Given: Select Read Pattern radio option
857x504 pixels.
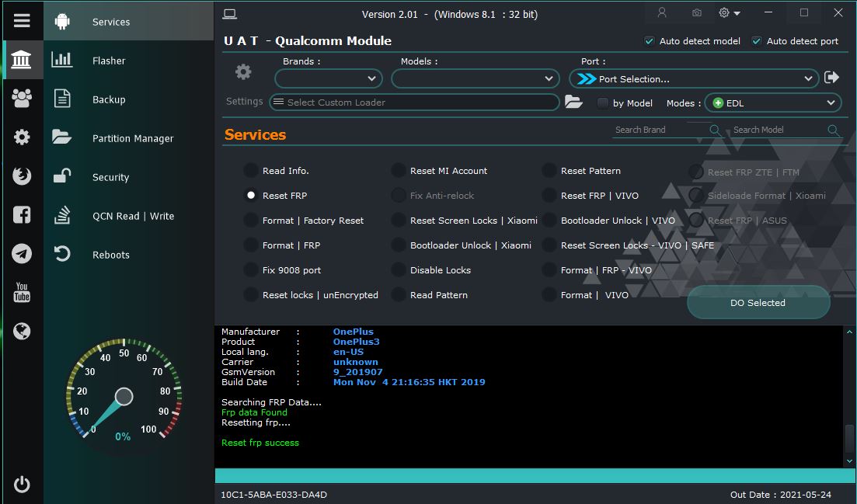Looking at the screenshot, I should click(x=398, y=294).
